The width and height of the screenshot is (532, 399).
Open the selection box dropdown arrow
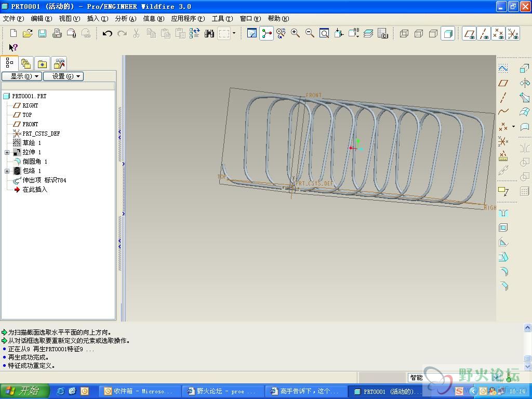(x=234, y=33)
